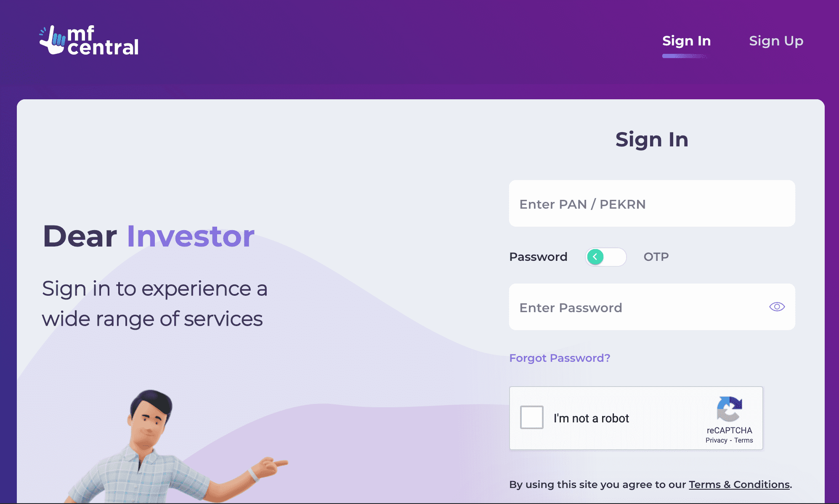The image size is (839, 504).
Task: Select the OTP login option label
Action: [x=656, y=257]
